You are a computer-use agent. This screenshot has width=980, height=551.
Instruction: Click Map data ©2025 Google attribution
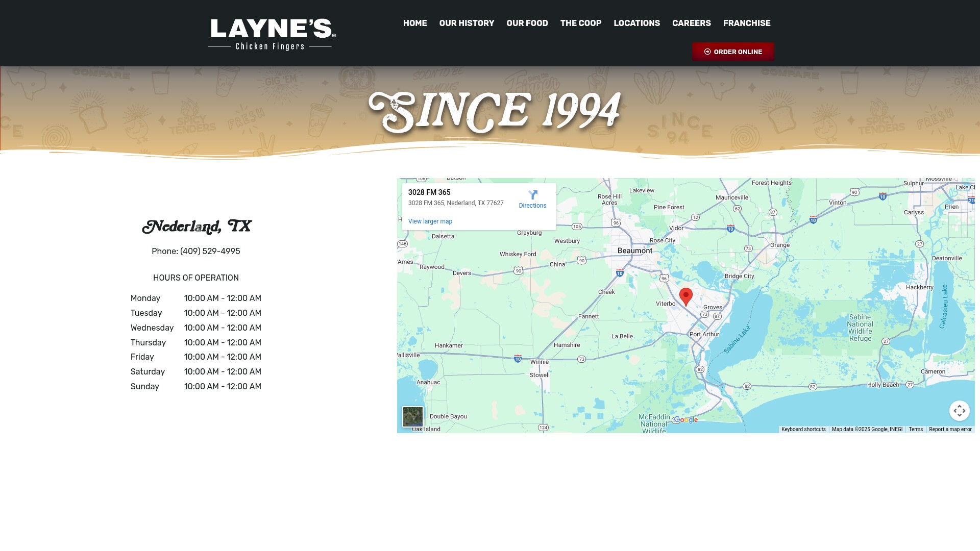pyautogui.click(x=867, y=430)
